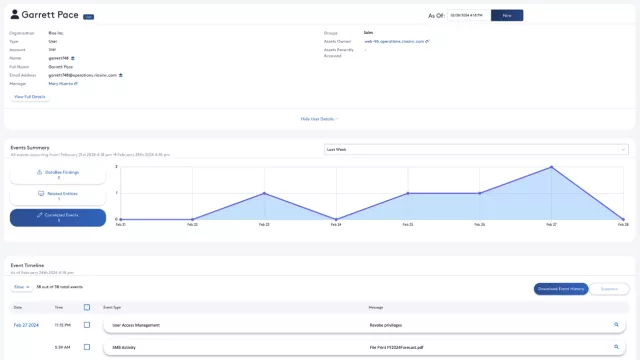Click the Event Timeline heading
The height and width of the screenshot is (360, 640).
pyautogui.click(x=27, y=265)
